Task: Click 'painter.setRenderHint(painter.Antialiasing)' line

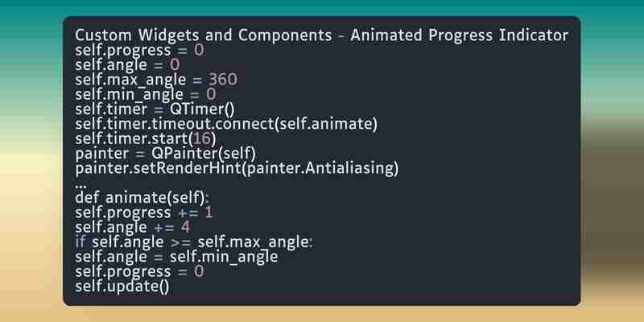Action: (237, 169)
